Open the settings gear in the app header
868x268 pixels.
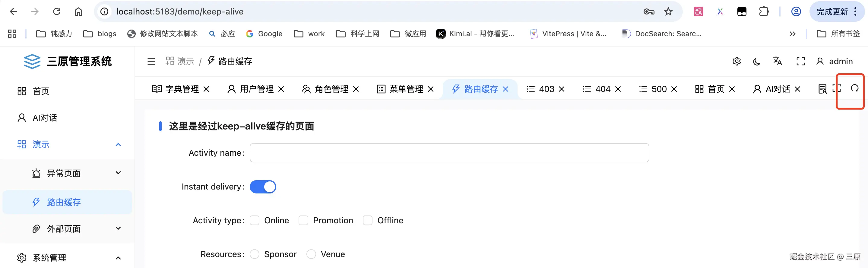click(737, 61)
